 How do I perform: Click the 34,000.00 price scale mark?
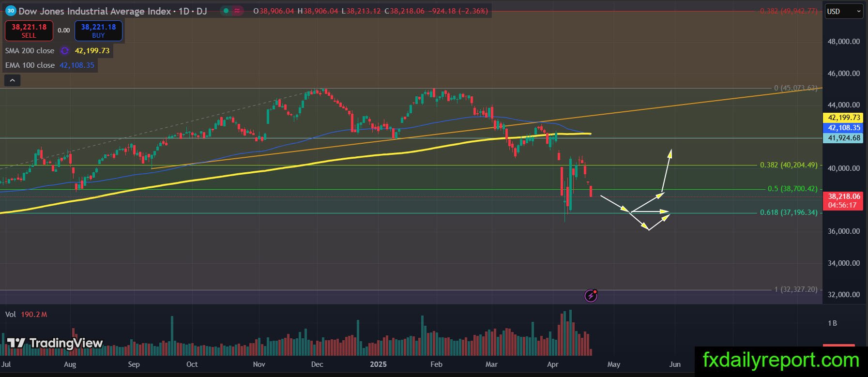[844, 263]
